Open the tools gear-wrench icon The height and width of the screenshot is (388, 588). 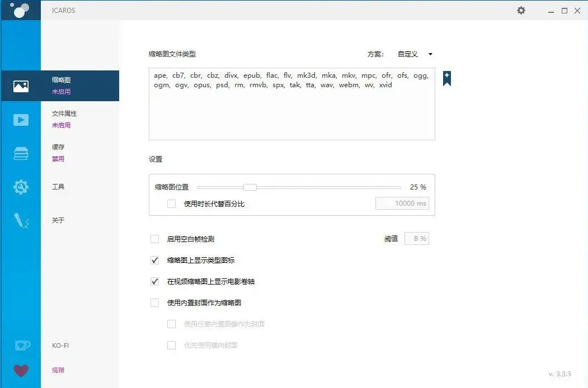tap(21, 187)
